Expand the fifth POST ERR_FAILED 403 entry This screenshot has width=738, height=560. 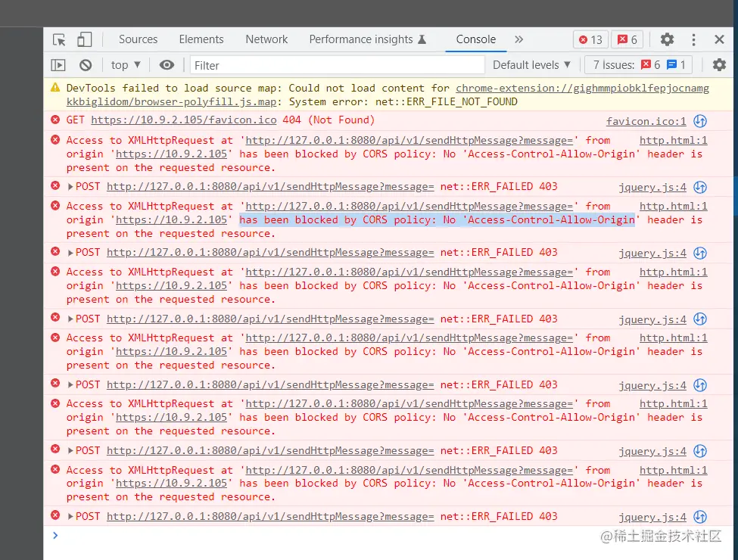70,451
